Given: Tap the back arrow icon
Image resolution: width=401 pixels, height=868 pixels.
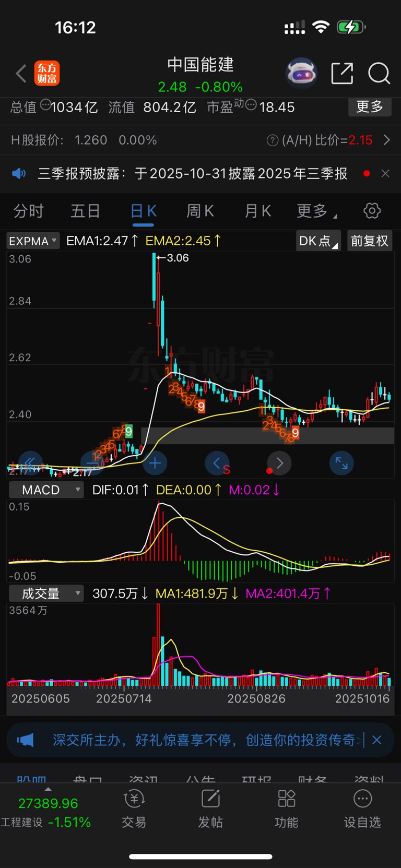Looking at the screenshot, I should [21, 74].
